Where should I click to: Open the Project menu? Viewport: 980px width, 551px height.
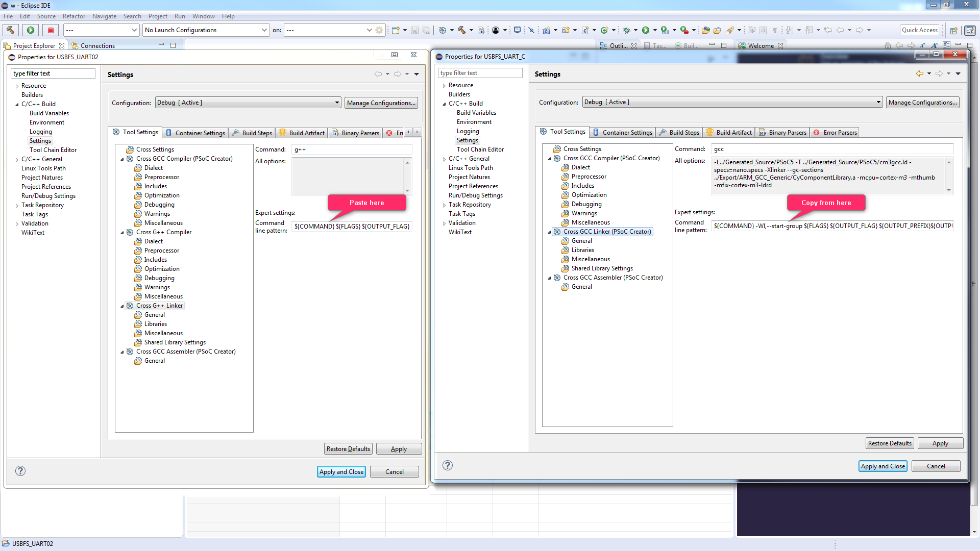[158, 16]
